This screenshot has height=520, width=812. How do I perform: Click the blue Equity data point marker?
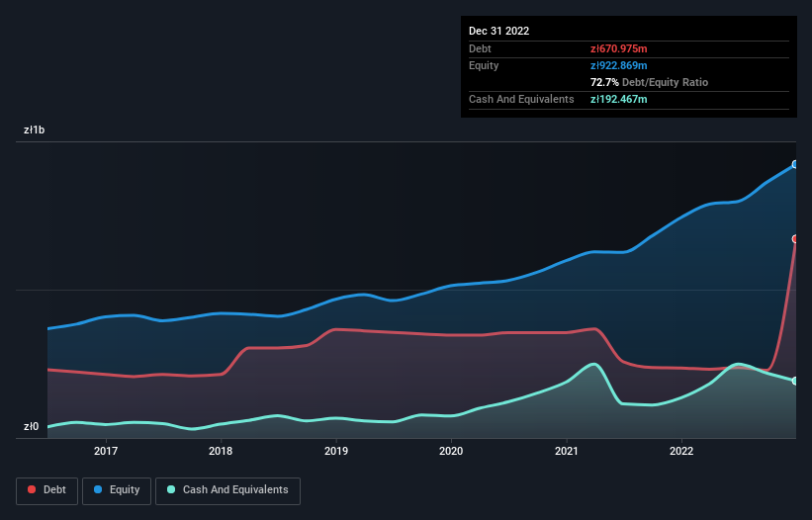[x=795, y=164]
